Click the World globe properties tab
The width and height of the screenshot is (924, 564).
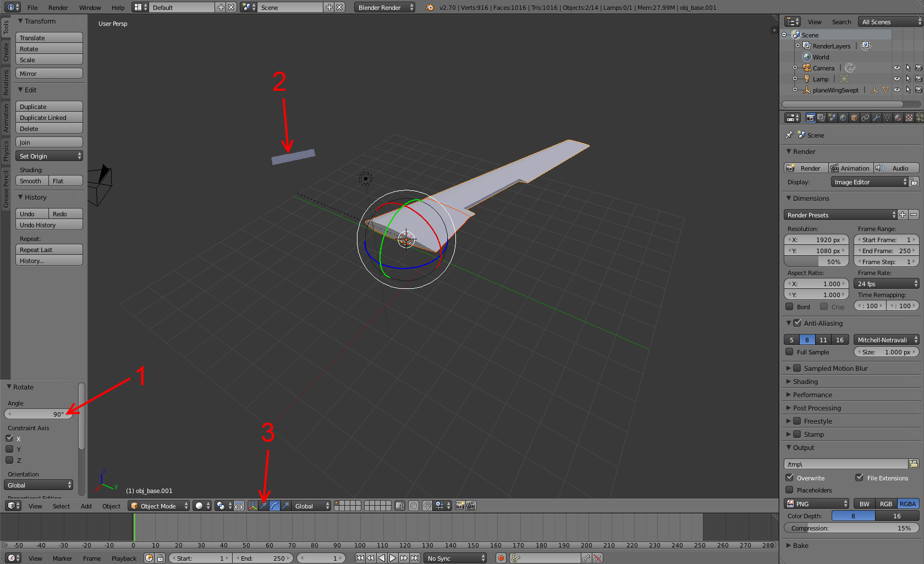[843, 118]
